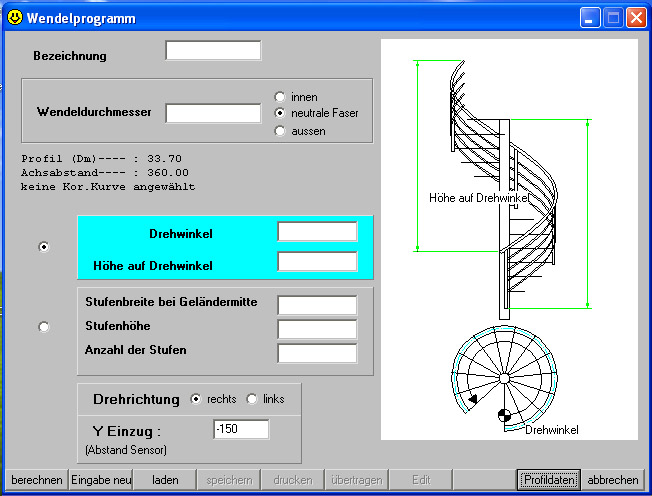Image resolution: width=652 pixels, height=496 pixels.
Task: Focus the Höhe auf Drehwinkel input field
Action: tap(317, 262)
